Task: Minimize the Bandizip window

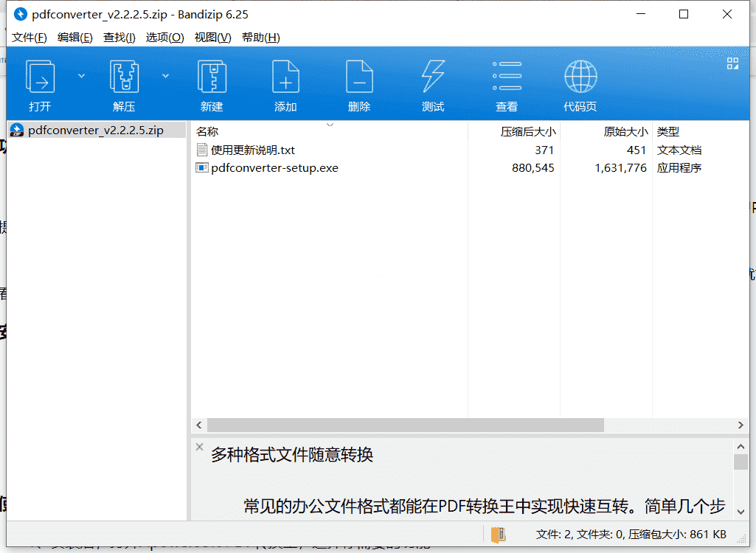Action: [641, 15]
